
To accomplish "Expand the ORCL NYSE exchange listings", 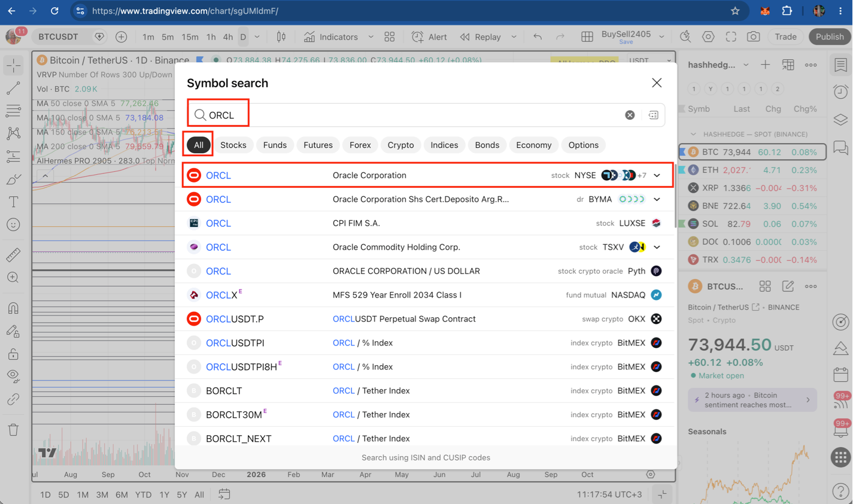I will click(x=657, y=175).
